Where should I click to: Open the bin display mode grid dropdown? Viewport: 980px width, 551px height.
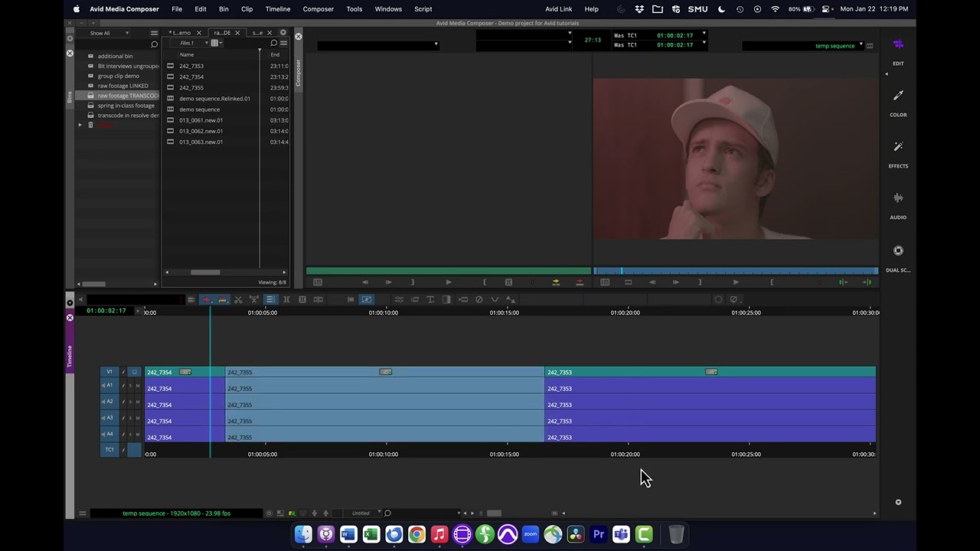tap(217, 43)
